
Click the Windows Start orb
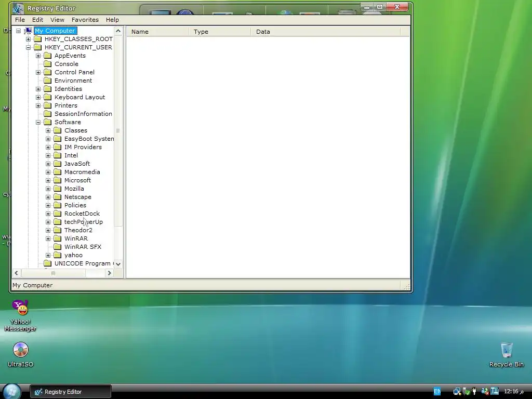[11, 392]
